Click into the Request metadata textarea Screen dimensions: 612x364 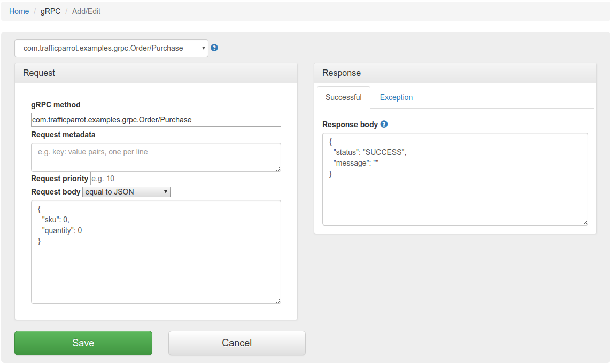click(156, 157)
